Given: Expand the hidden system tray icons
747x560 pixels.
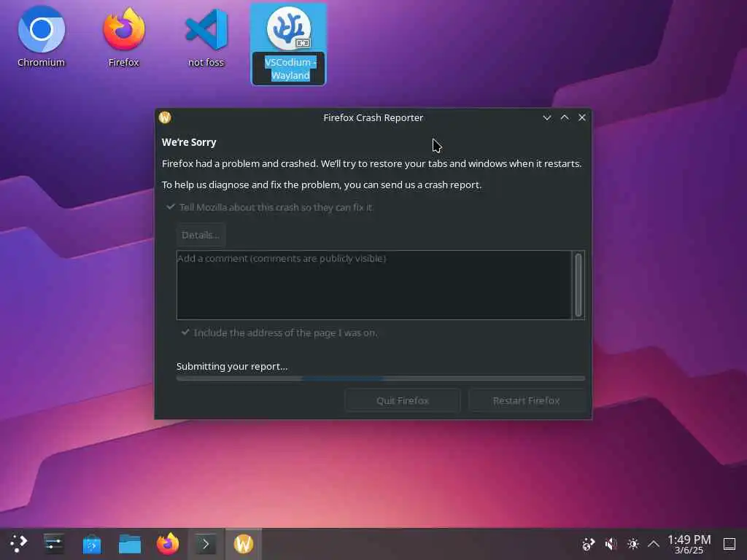Looking at the screenshot, I should point(654,544).
